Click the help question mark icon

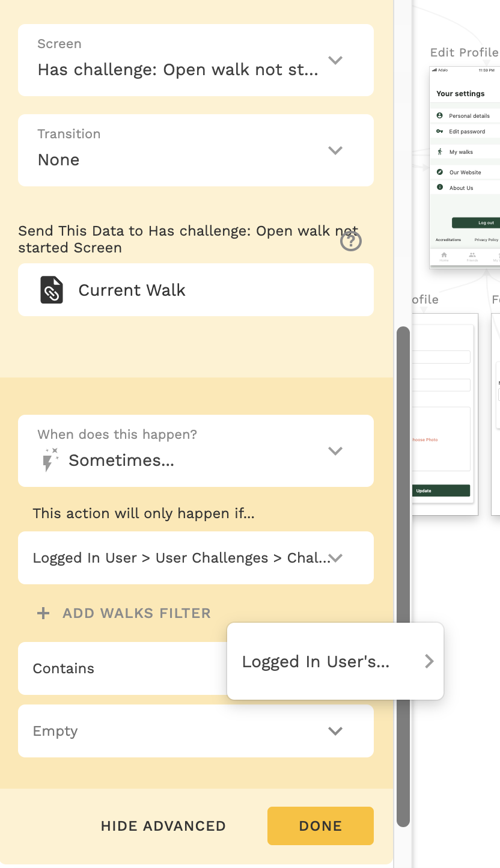(351, 241)
